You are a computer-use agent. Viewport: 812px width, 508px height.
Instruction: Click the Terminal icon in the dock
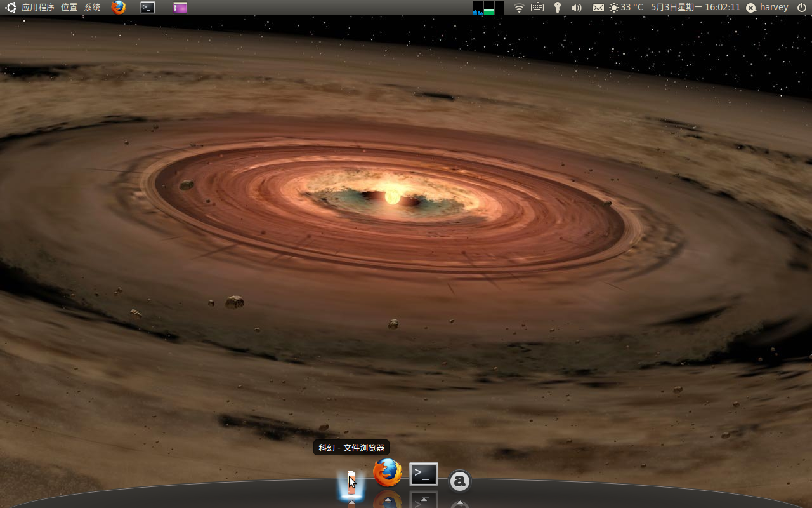[424, 474]
